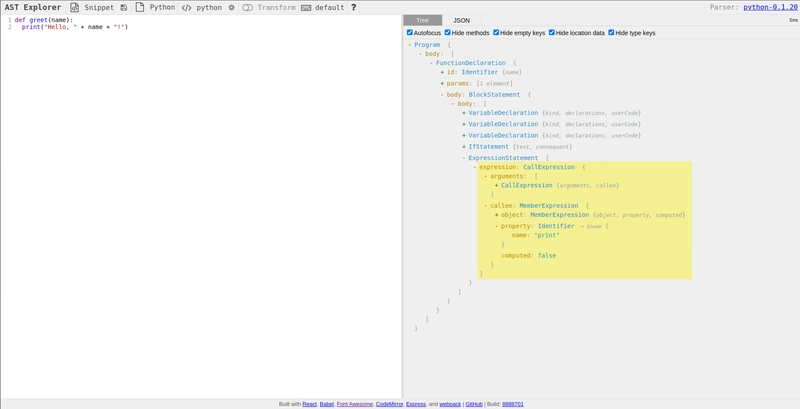800x409 pixels.
Task: Toggle Hide methods checkbox
Action: click(447, 33)
